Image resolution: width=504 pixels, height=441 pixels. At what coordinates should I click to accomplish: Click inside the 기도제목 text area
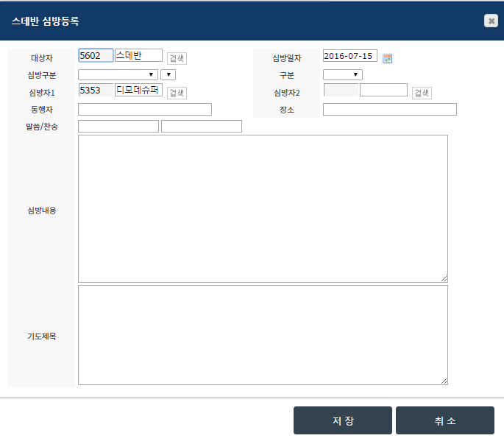[x=263, y=335]
